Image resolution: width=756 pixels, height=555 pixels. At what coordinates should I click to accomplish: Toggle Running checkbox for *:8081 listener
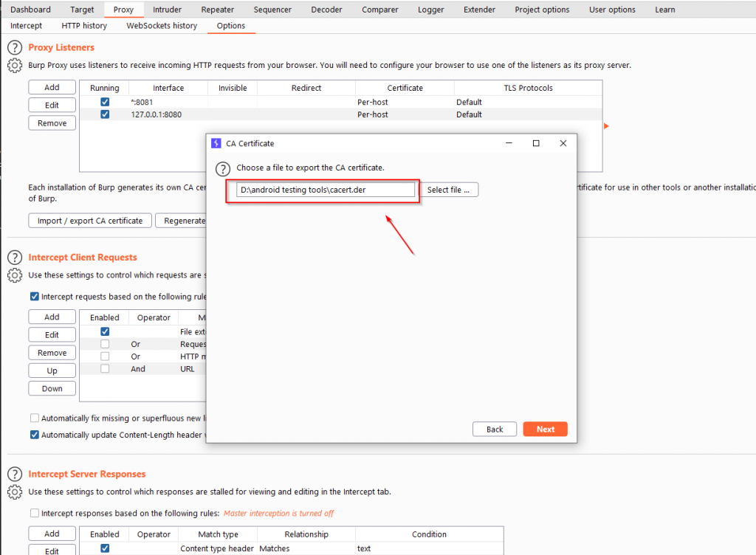105,102
